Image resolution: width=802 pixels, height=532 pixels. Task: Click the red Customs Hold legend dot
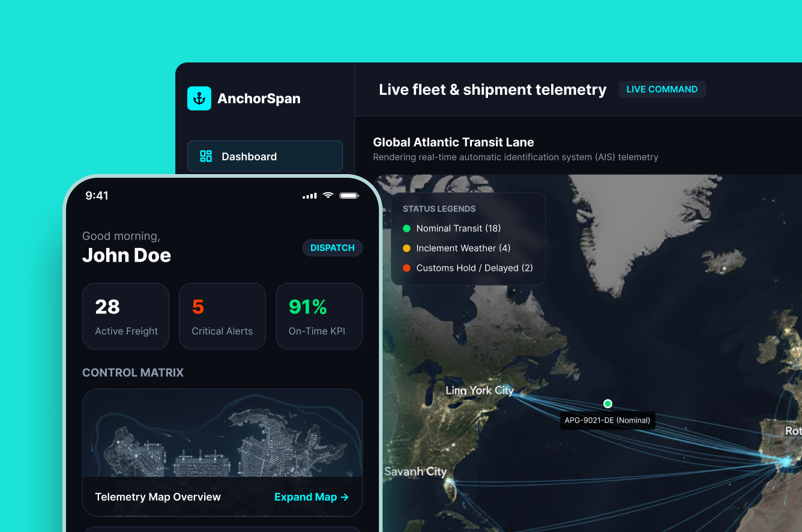pyautogui.click(x=406, y=268)
